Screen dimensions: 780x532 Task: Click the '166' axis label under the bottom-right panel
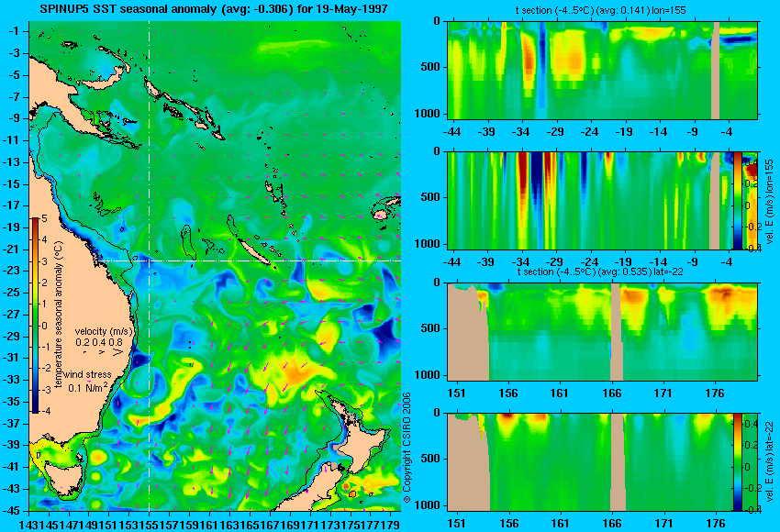[612, 524]
